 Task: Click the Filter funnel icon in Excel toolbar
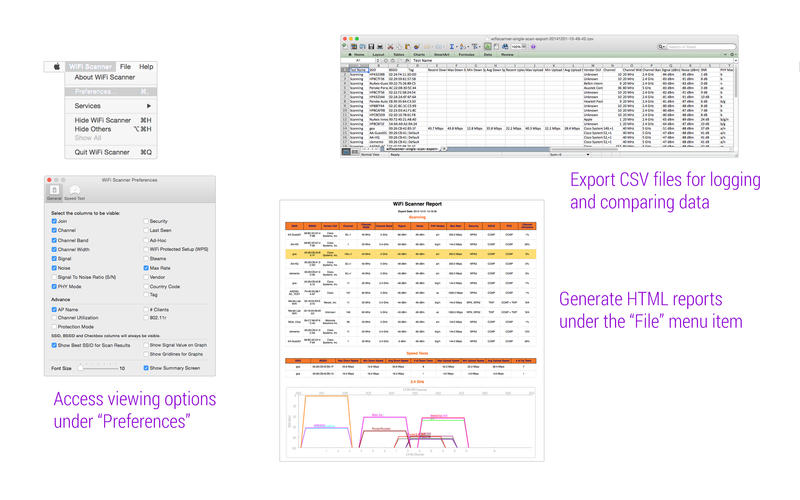[474, 46]
